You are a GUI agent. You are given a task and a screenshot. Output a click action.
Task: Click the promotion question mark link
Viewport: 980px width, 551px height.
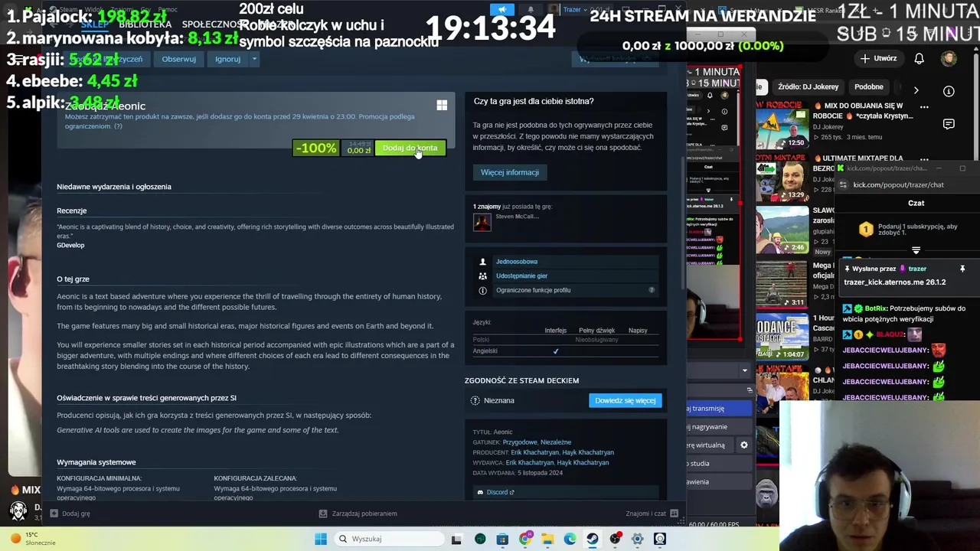click(118, 126)
